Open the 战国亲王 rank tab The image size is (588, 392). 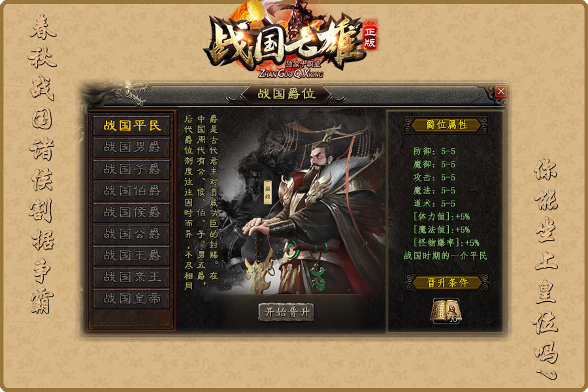point(132,277)
